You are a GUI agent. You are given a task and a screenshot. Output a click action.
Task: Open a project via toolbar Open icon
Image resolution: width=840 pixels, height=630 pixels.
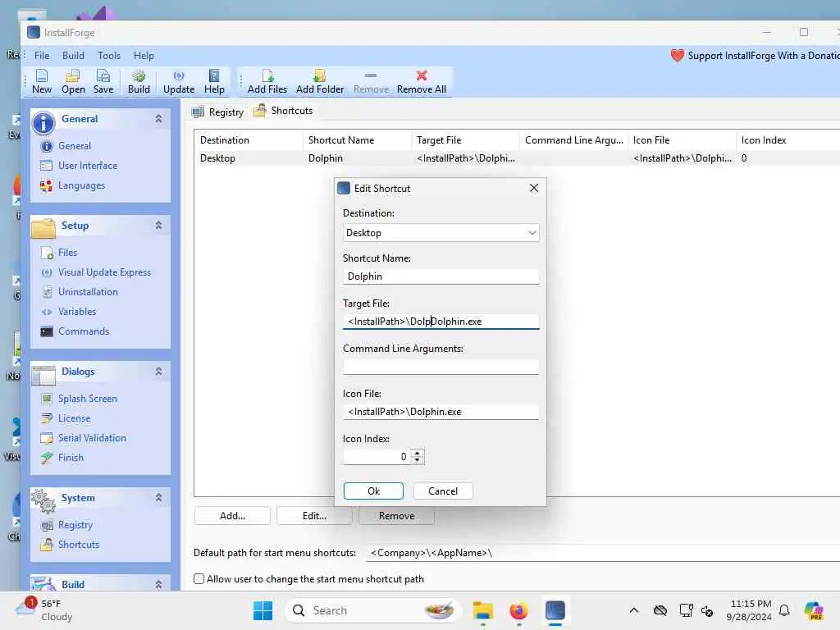pyautogui.click(x=73, y=81)
